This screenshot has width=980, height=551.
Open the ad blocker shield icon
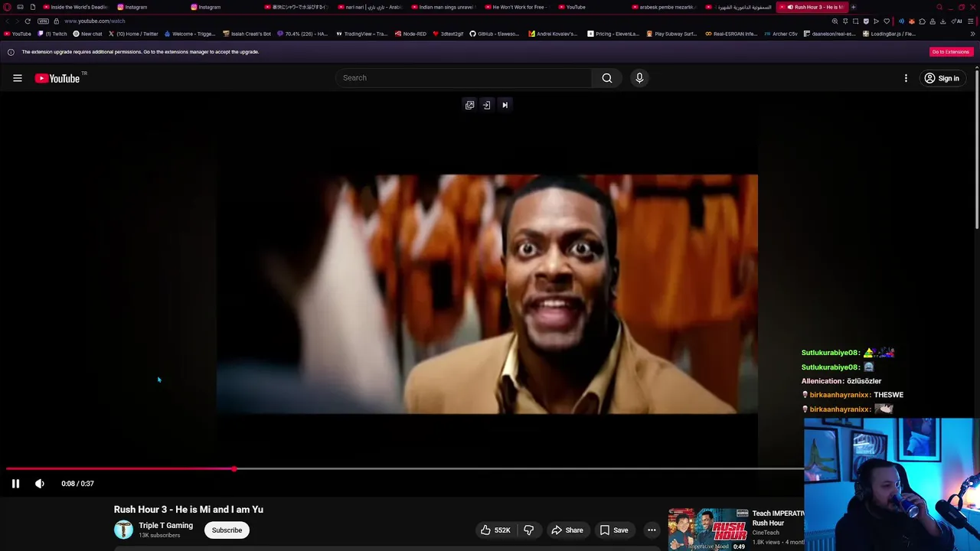866,21
